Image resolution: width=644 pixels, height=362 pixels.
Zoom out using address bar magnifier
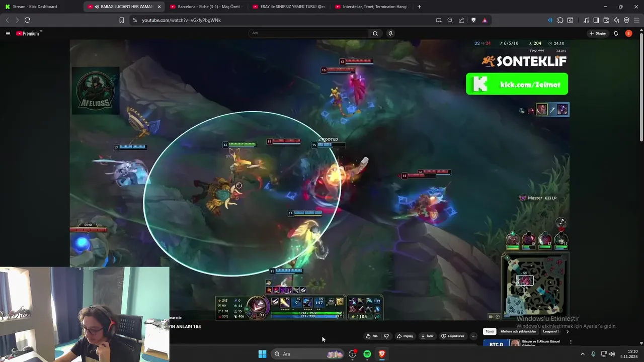[x=450, y=20]
